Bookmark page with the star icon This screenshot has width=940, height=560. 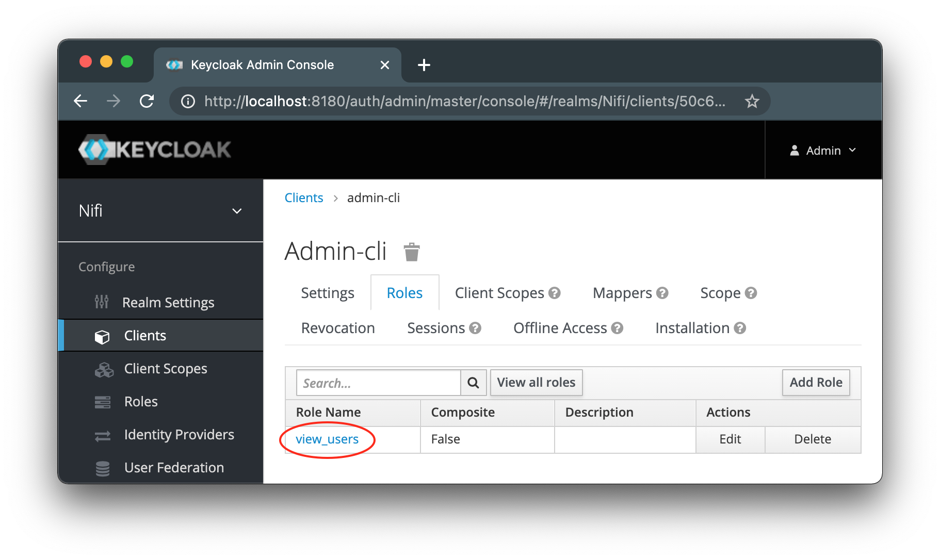pyautogui.click(x=752, y=101)
